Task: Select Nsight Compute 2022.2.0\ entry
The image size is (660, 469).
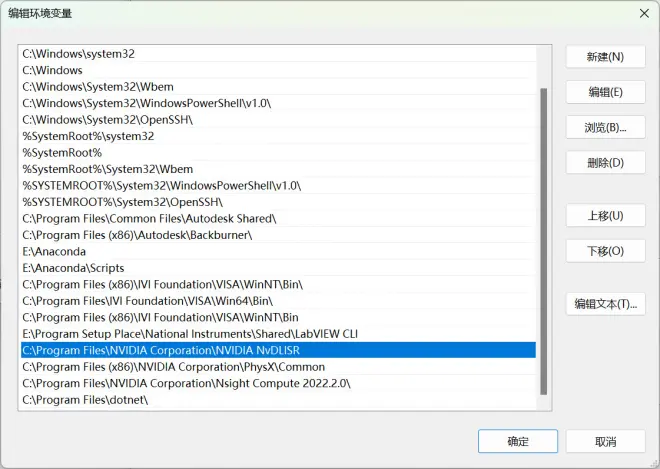Action: (x=278, y=383)
